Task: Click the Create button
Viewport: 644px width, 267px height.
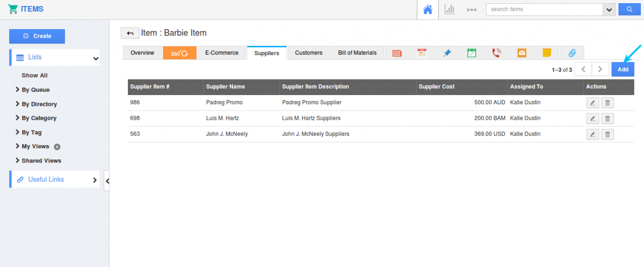Action: point(37,36)
